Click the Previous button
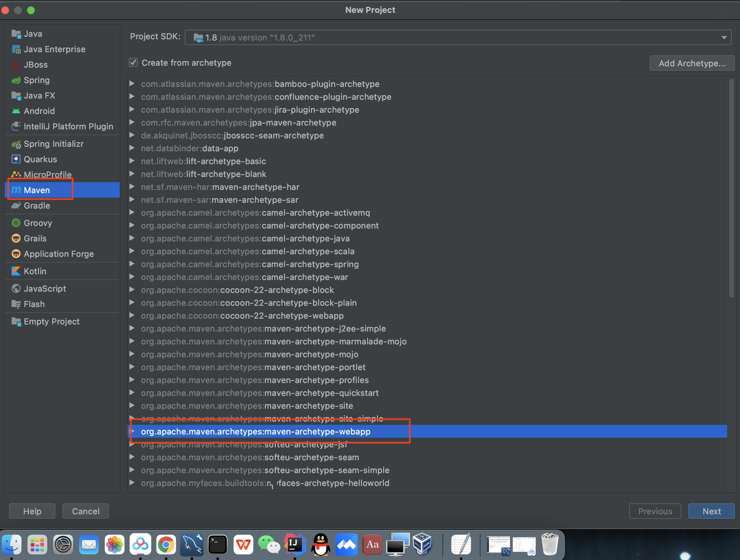This screenshot has height=560, width=740. coord(655,511)
